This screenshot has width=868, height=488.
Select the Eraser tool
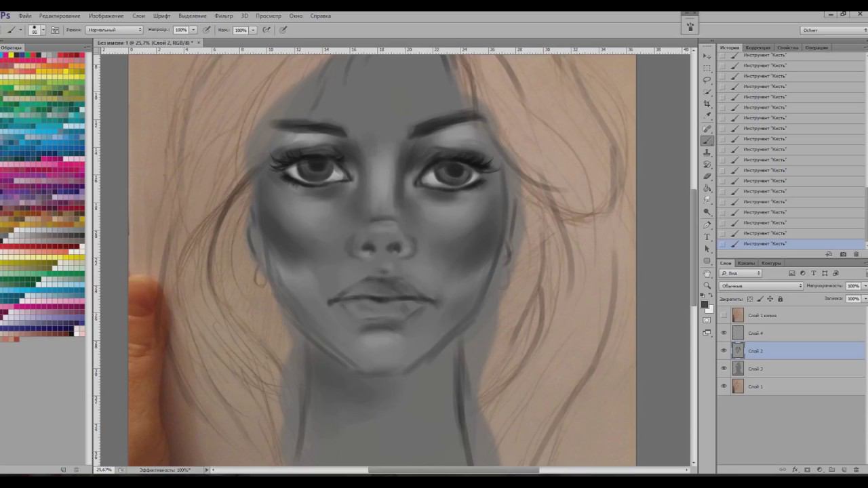click(707, 176)
